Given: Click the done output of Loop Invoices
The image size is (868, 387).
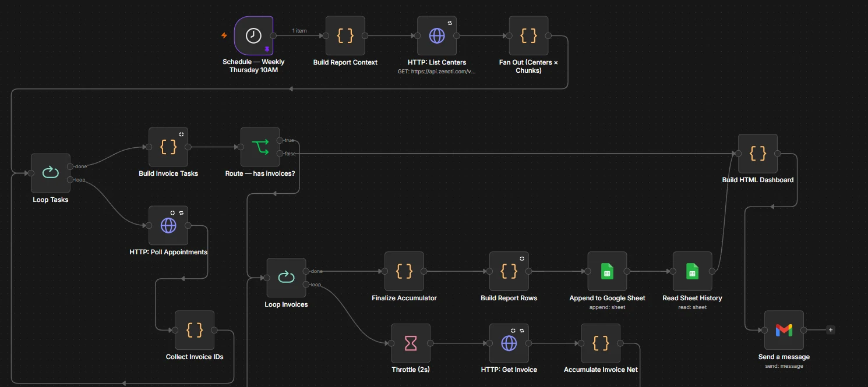Looking at the screenshot, I should click(306, 271).
